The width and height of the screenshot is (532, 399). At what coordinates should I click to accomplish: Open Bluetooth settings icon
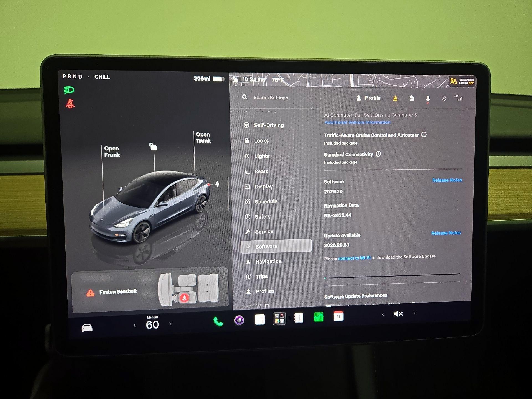[444, 98]
